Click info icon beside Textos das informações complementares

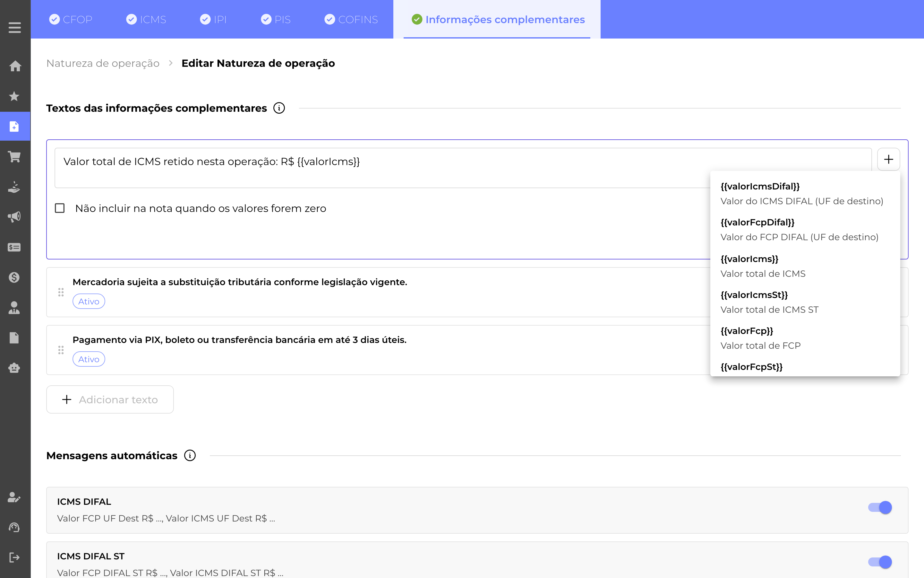(x=279, y=108)
